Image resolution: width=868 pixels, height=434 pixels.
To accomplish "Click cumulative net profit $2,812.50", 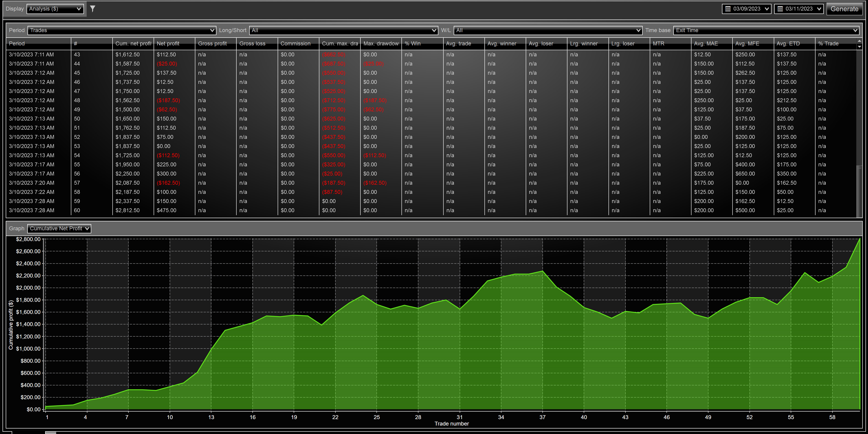I will pos(133,210).
